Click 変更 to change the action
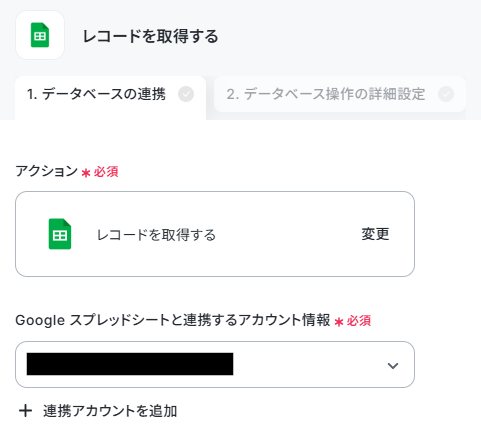This screenshot has height=441, width=481. point(375,234)
